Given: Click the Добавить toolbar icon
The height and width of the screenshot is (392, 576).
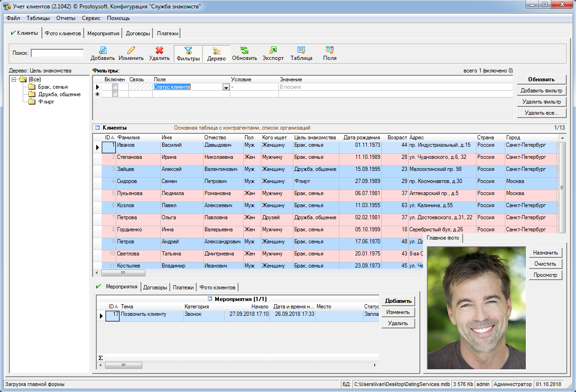Looking at the screenshot, I should click(102, 51).
